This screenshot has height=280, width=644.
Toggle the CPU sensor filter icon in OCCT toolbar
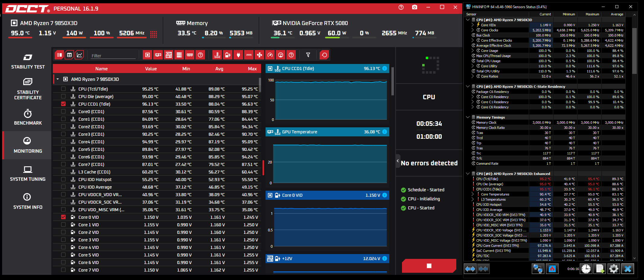coord(148,55)
